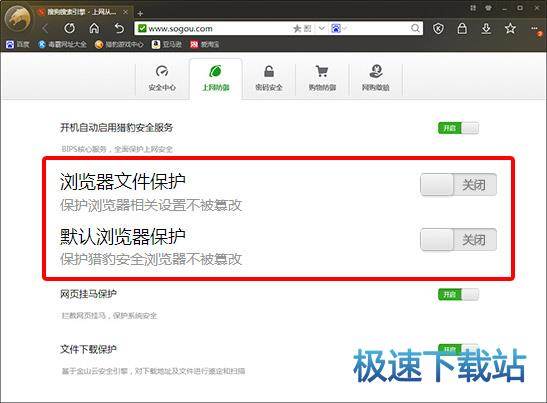Disable 开机自动启用猎豹安全服务 switch
The height and width of the screenshot is (403, 547).
point(458,128)
